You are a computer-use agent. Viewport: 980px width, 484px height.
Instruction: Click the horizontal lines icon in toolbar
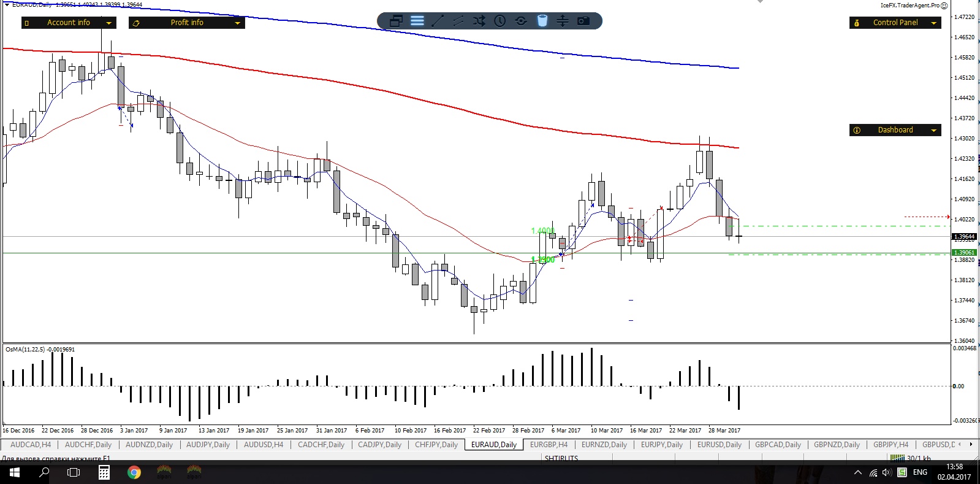(417, 21)
